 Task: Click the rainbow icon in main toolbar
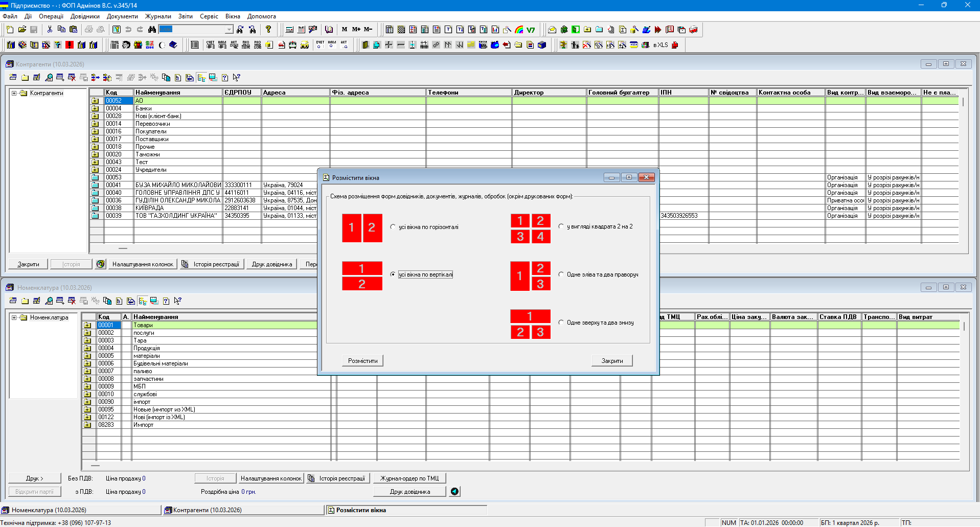click(x=519, y=30)
